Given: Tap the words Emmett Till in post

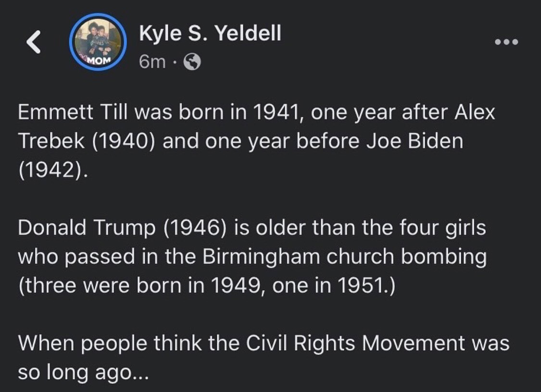Looking at the screenshot, I should [73, 112].
